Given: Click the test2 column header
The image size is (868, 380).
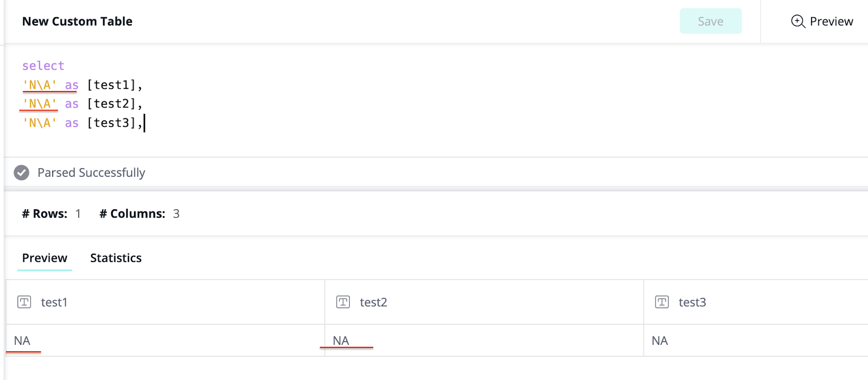Looking at the screenshot, I should 373,302.
